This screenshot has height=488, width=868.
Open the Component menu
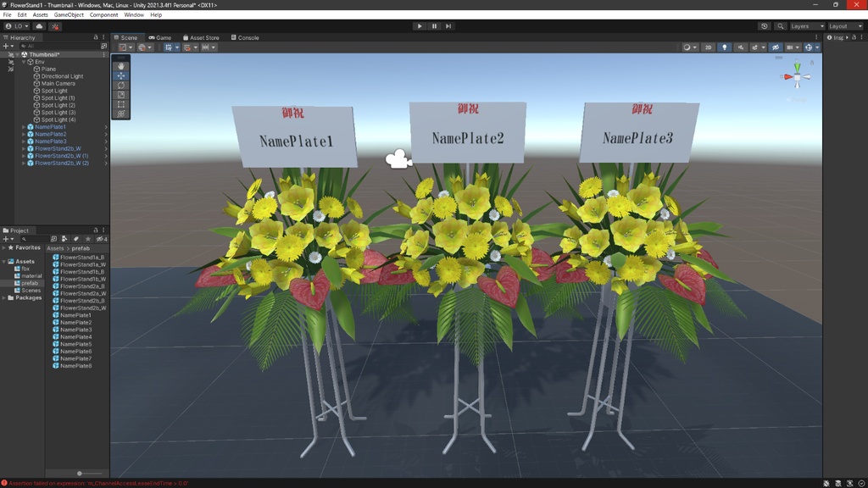103,15
